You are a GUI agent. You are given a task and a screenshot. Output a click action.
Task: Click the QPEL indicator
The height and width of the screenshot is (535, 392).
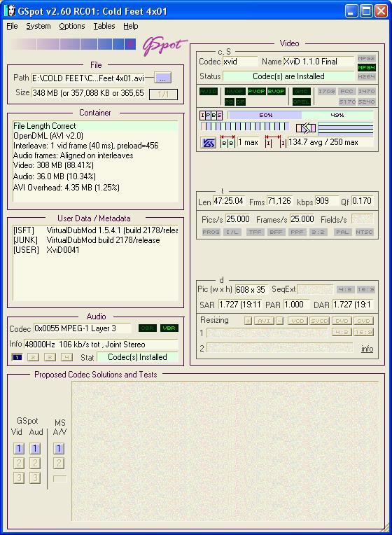tap(301, 102)
